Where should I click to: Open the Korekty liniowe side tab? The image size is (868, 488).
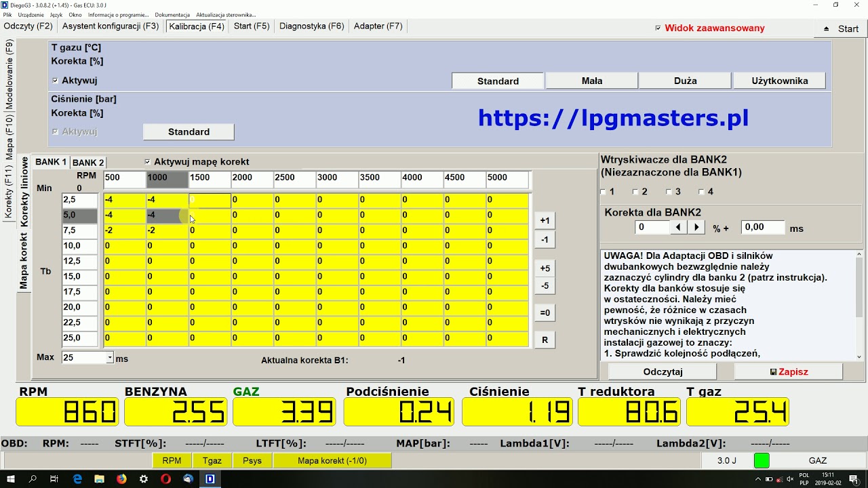click(24, 191)
